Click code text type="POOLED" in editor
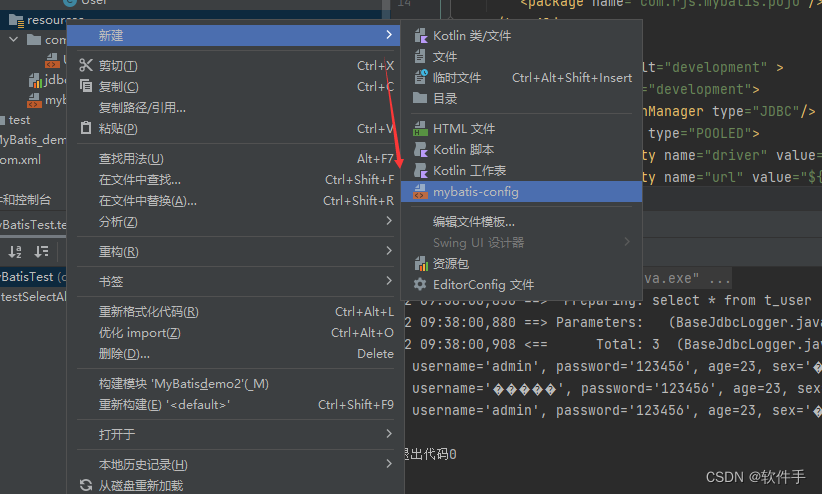 [704, 133]
